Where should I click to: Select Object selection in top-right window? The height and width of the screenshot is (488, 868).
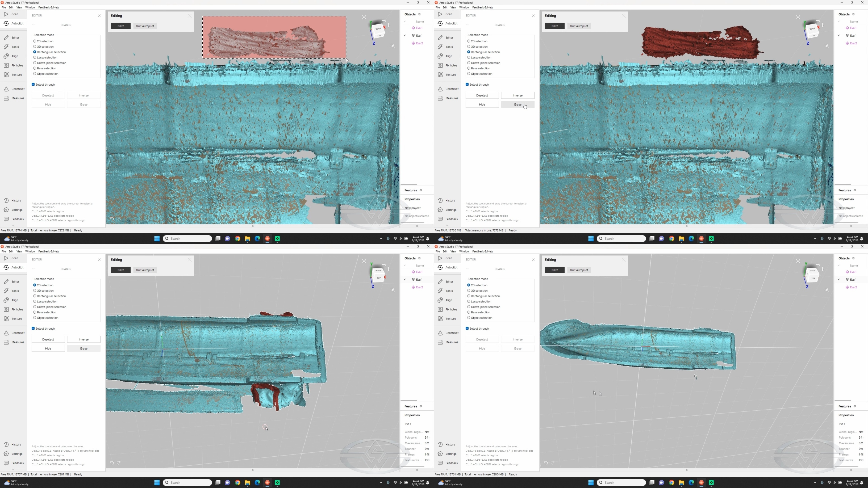click(479, 74)
